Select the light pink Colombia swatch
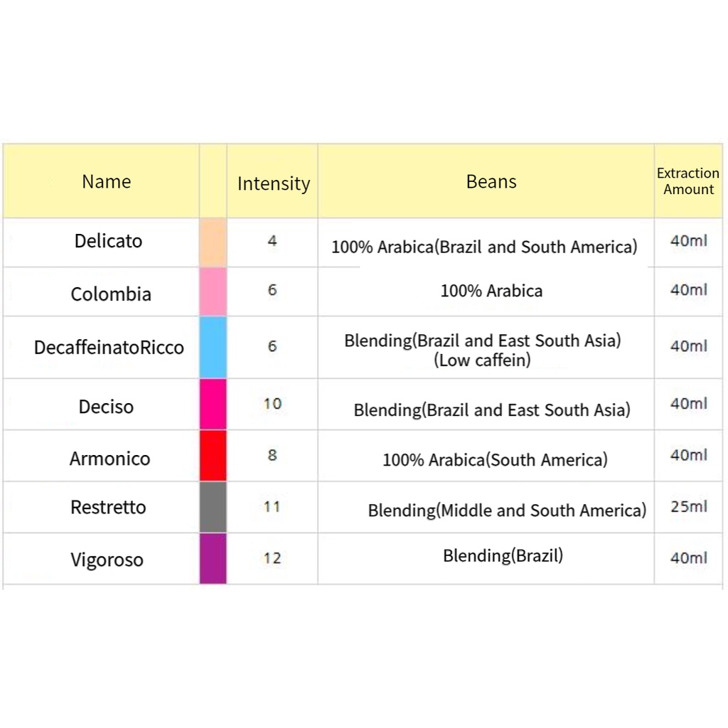This screenshot has width=728, height=728. 213,291
